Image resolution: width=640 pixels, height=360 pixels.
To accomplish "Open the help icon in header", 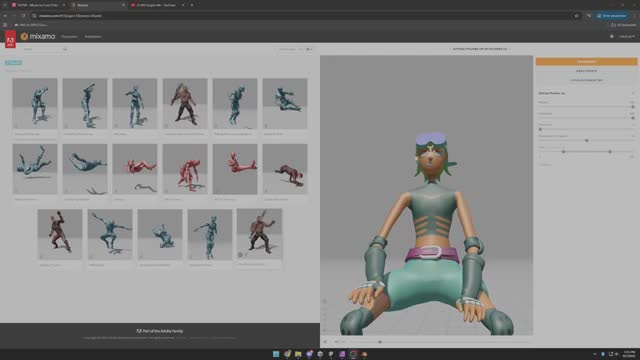I will click(611, 36).
